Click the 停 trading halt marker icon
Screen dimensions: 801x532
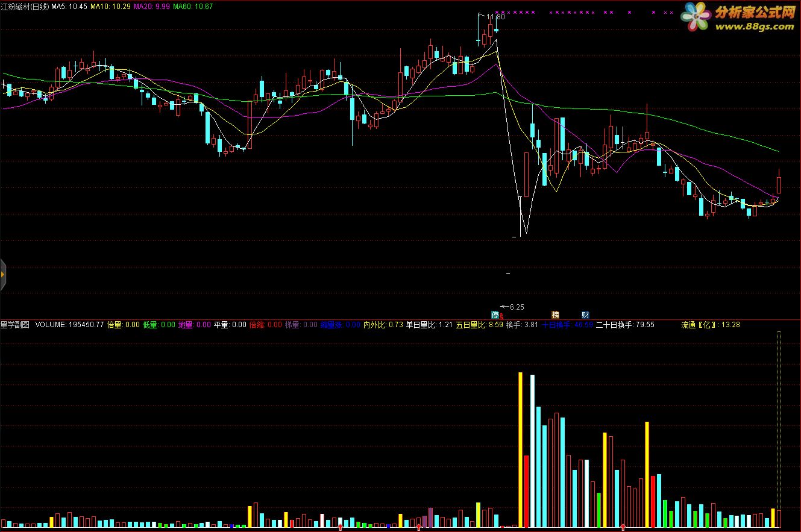495,315
